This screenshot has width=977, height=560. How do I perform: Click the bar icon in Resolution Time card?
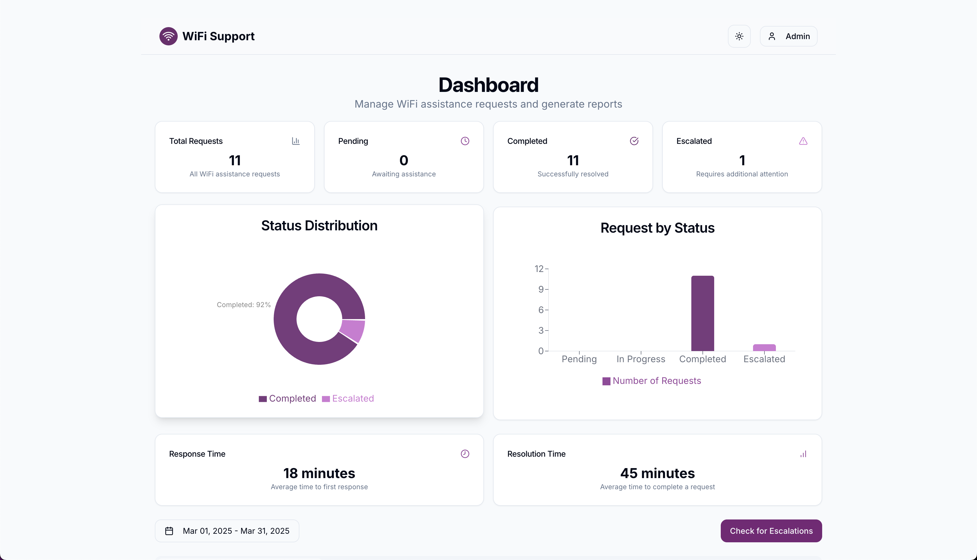pos(803,454)
